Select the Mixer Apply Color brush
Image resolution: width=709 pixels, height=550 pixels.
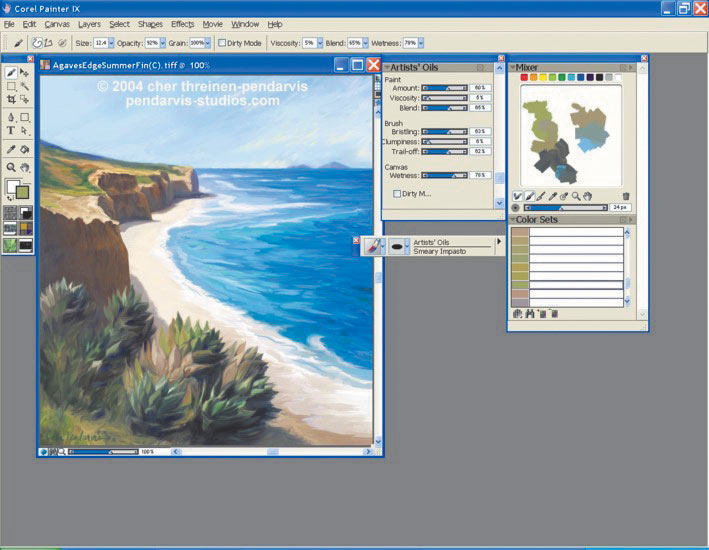pos(529,196)
